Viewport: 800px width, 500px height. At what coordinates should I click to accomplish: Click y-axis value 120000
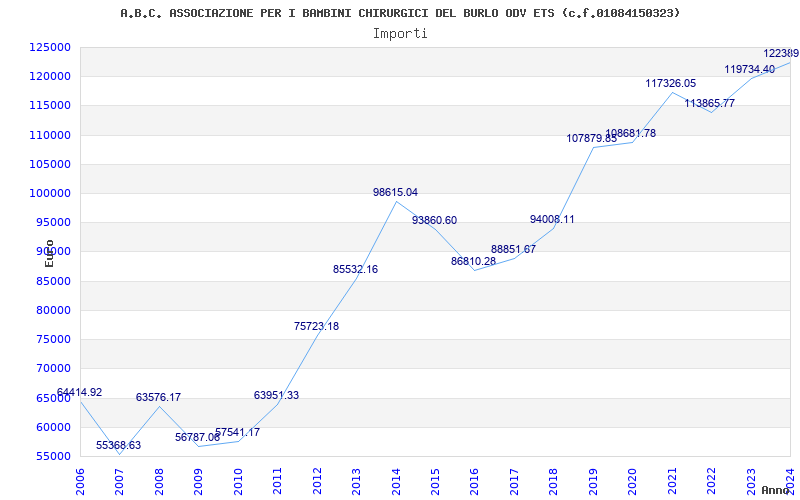50,77
